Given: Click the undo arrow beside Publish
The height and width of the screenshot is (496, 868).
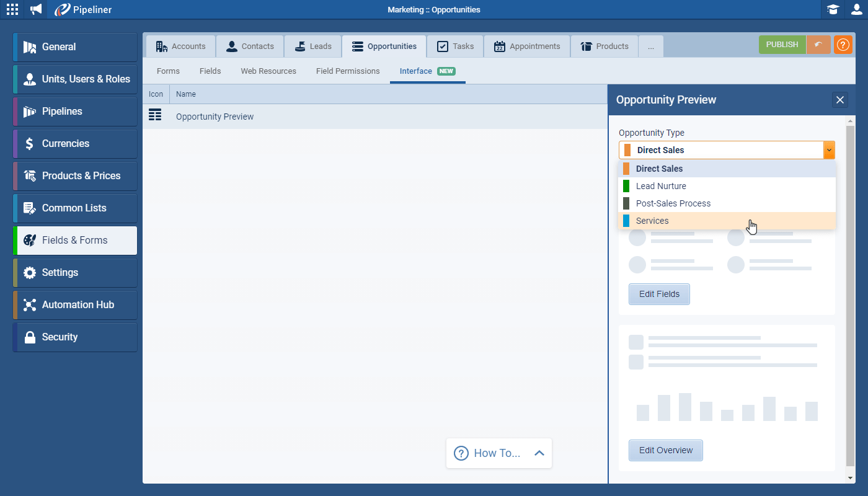Looking at the screenshot, I should [x=818, y=45].
